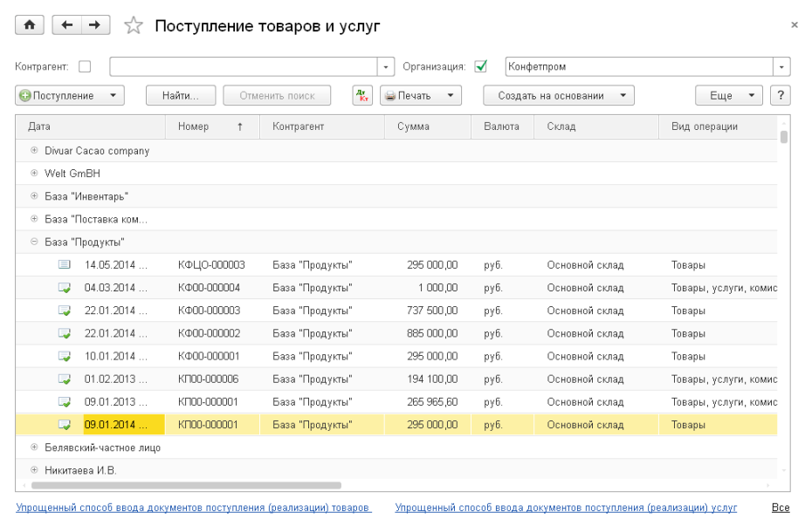This screenshot has width=812, height=526.
Task: Sort by the Склад column header
Action: point(596,126)
